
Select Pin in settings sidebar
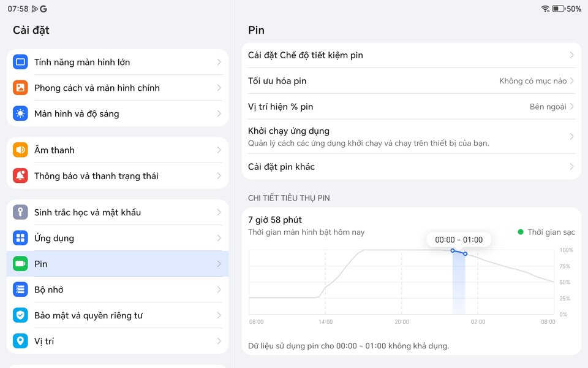118,264
